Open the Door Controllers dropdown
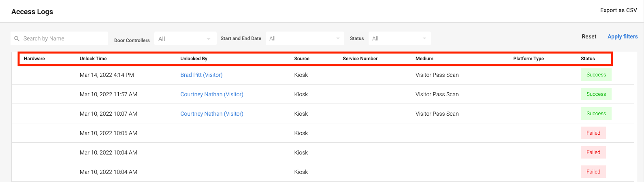Screen dimensions: 644x182 coord(184,39)
